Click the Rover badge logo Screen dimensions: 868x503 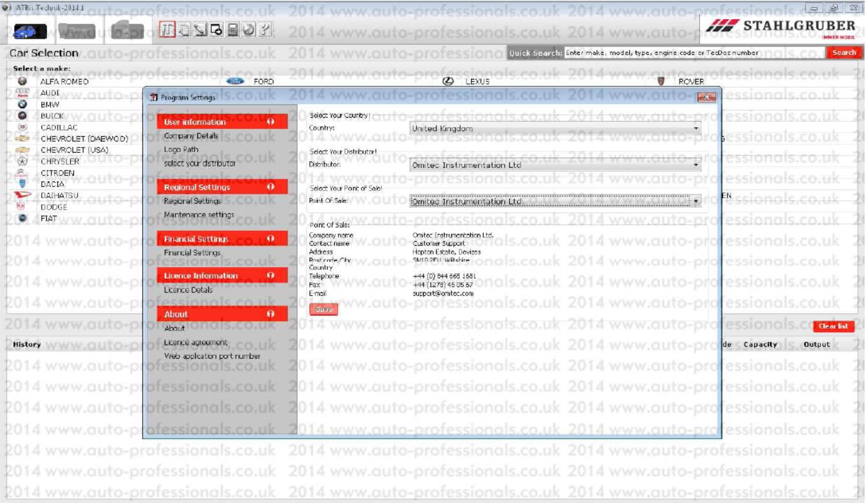[x=661, y=81]
